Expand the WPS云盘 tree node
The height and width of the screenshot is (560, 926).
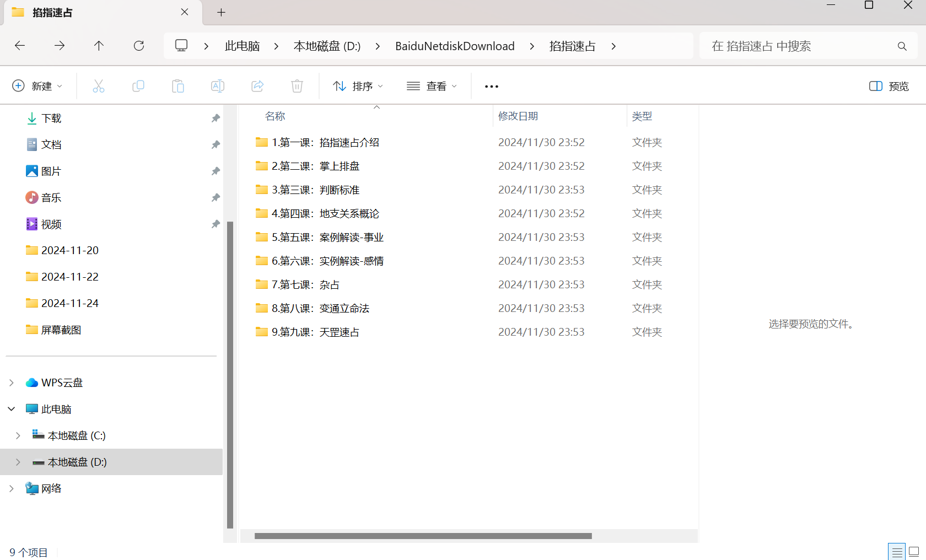coord(12,383)
